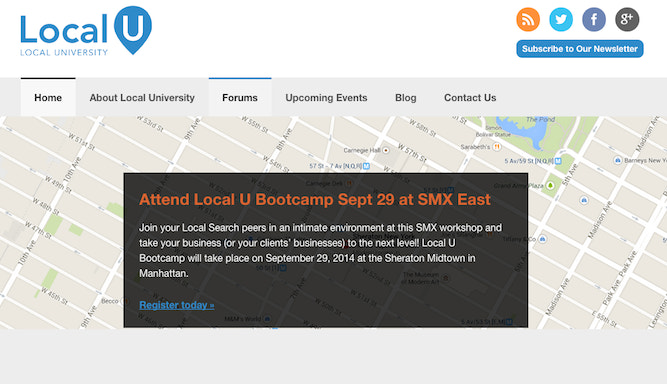Subscribe to Our Newsletter button
Screen dimensions: 667x384
click(580, 49)
